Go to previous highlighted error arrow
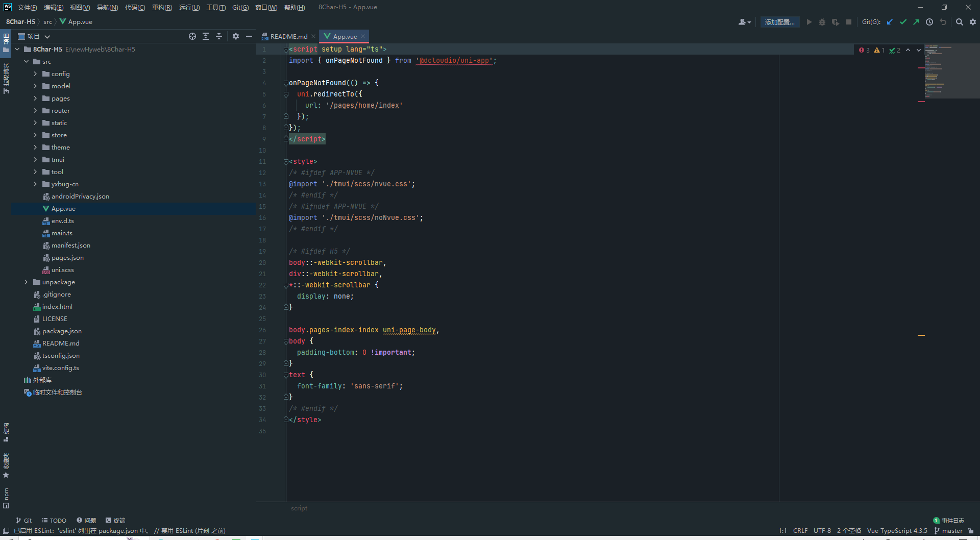The image size is (980, 540). 908,50
